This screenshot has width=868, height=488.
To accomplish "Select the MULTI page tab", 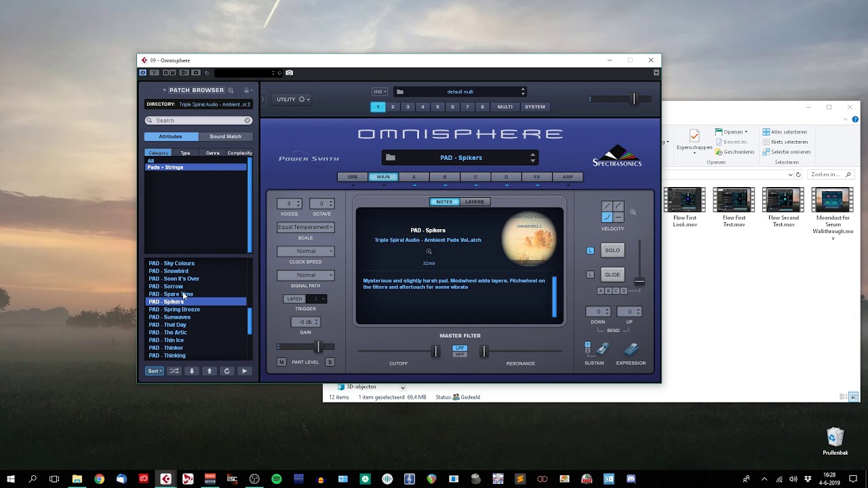I will [x=505, y=106].
